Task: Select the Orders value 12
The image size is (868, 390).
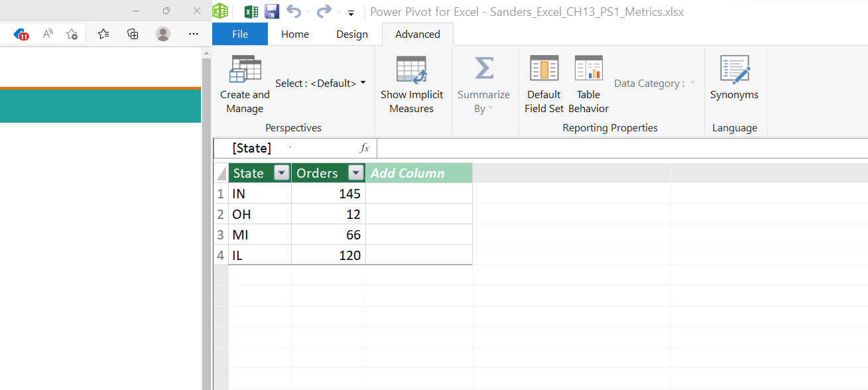Action: coord(328,214)
